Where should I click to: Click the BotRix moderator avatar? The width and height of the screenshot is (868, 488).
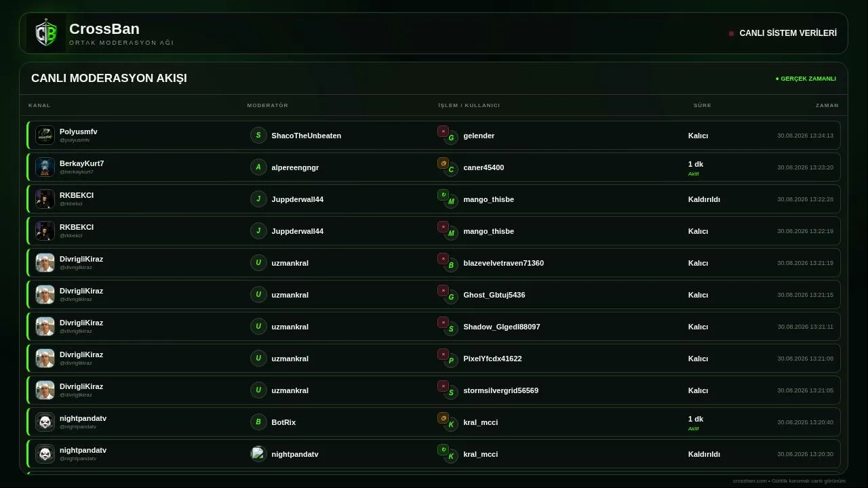(258, 422)
